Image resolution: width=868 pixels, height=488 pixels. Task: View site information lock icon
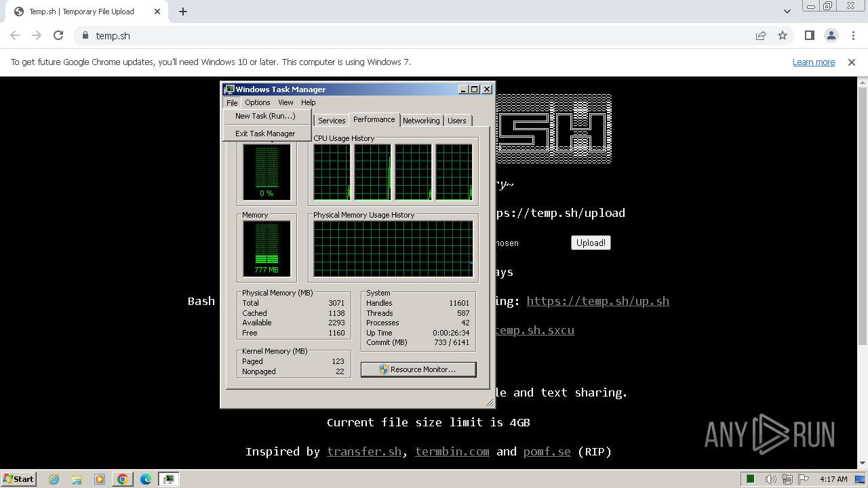pyautogui.click(x=85, y=35)
